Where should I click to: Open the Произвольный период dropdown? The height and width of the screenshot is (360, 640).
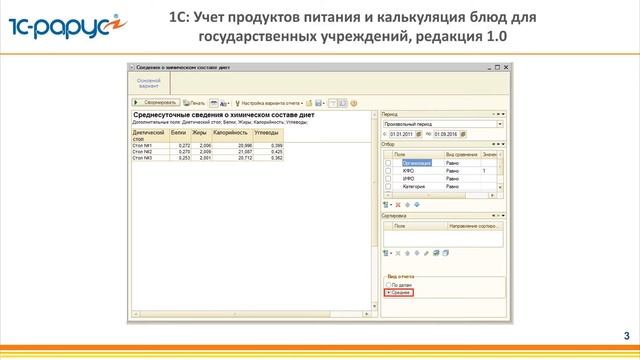(x=500, y=124)
